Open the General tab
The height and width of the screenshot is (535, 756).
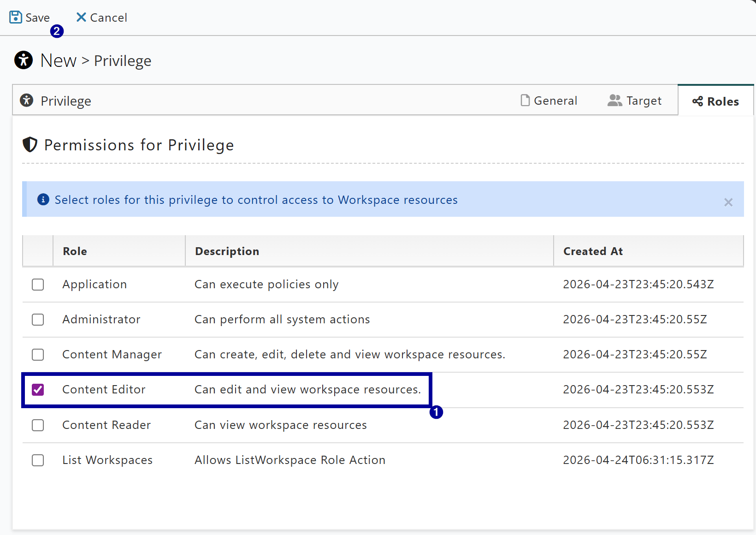[549, 101]
